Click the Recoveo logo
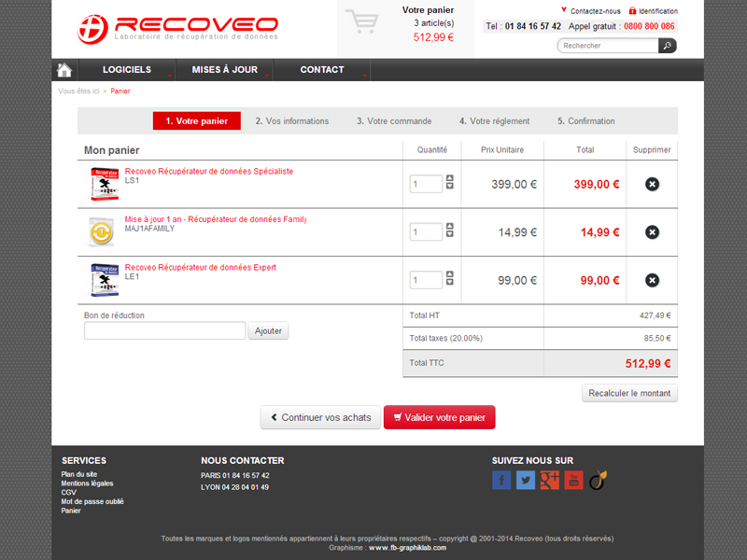Viewport: 747px width, 560px height. (x=178, y=29)
